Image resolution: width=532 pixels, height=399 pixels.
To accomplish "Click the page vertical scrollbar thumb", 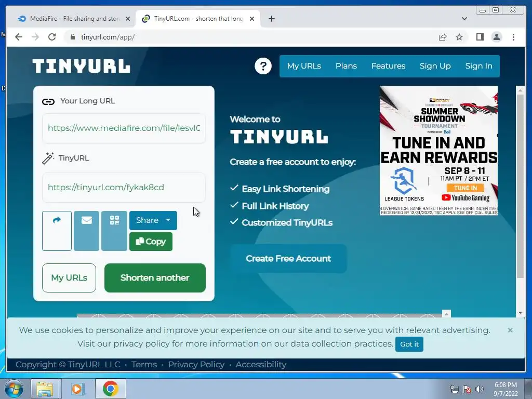I will [x=520, y=186].
